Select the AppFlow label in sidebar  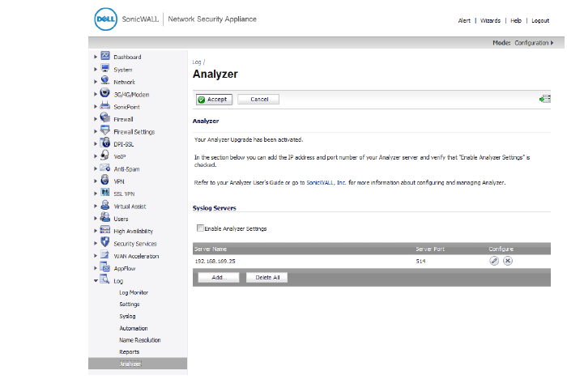(125, 268)
